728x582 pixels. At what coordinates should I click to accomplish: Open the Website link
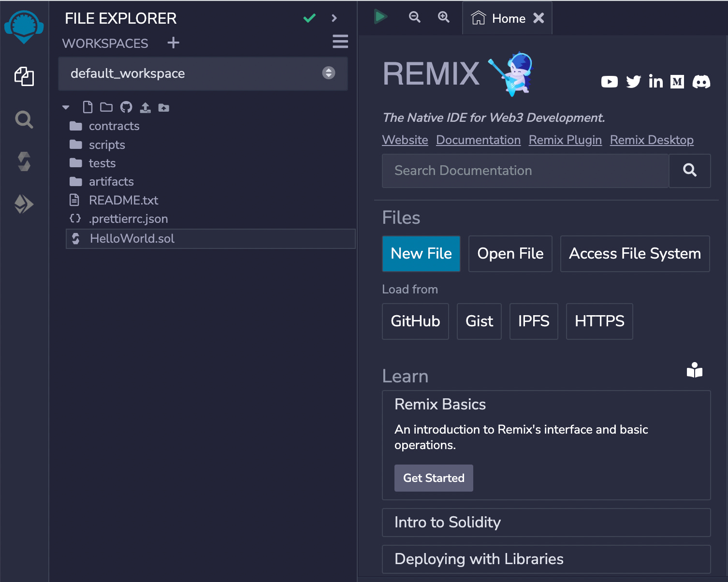tap(405, 140)
